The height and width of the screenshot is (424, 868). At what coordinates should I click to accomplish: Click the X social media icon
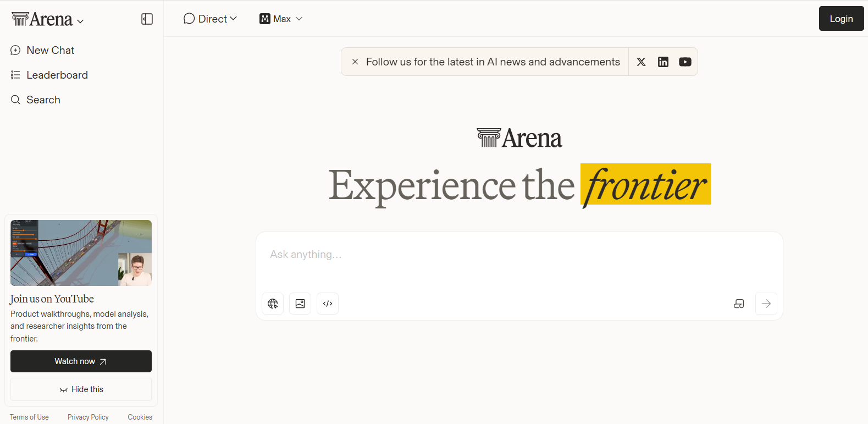641,62
